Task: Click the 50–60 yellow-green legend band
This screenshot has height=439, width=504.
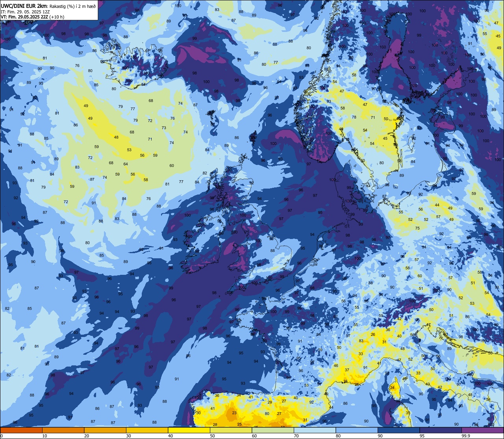Action: [231, 430]
